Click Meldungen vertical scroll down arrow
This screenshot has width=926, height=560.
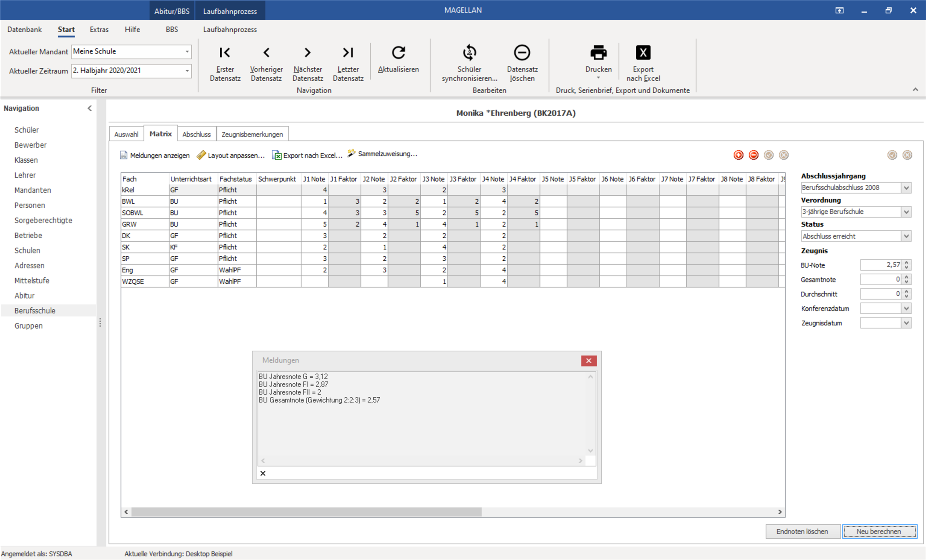pyautogui.click(x=590, y=451)
